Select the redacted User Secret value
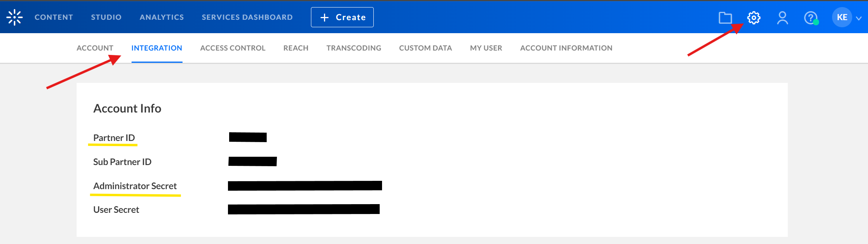 pos(304,209)
